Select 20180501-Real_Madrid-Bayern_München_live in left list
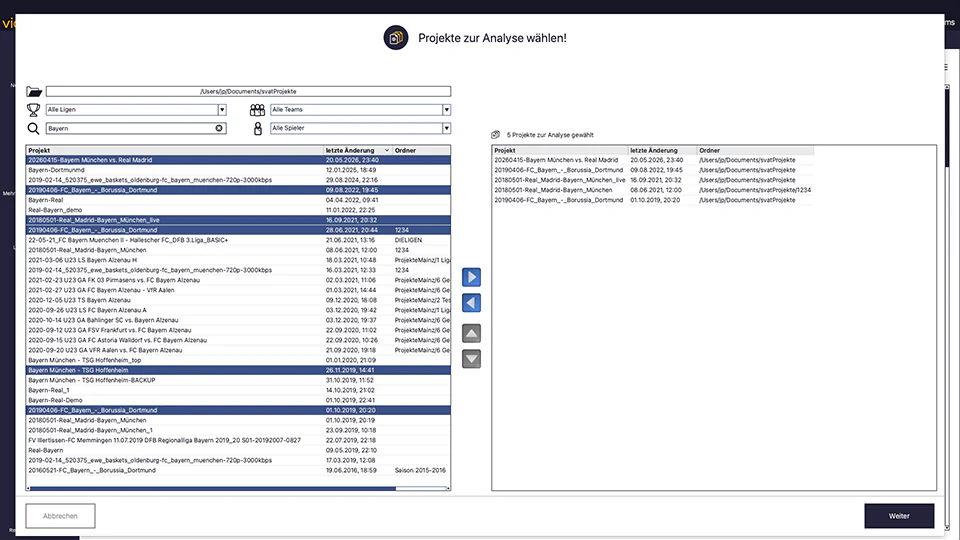This screenshot has height=540, width=960. coord(238,220)
